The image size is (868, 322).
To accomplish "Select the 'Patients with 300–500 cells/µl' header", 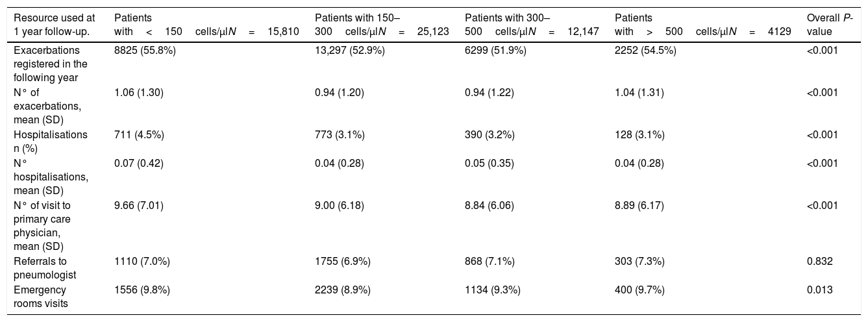I will pyautogui.click(x=532, y=24).
